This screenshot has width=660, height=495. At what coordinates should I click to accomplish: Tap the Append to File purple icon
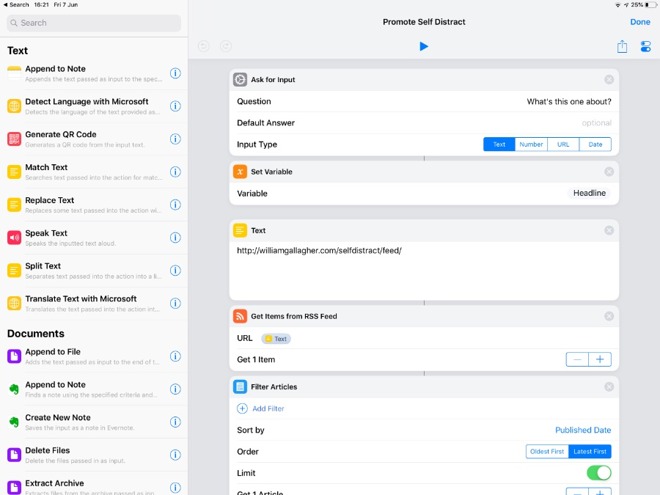coord(14,356)
